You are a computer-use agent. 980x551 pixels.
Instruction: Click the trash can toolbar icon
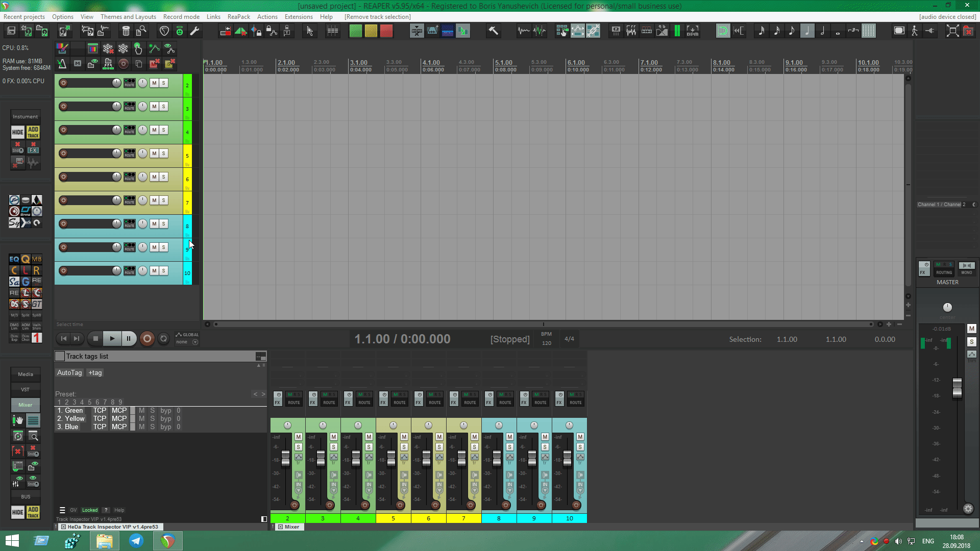tap(126, 31)
